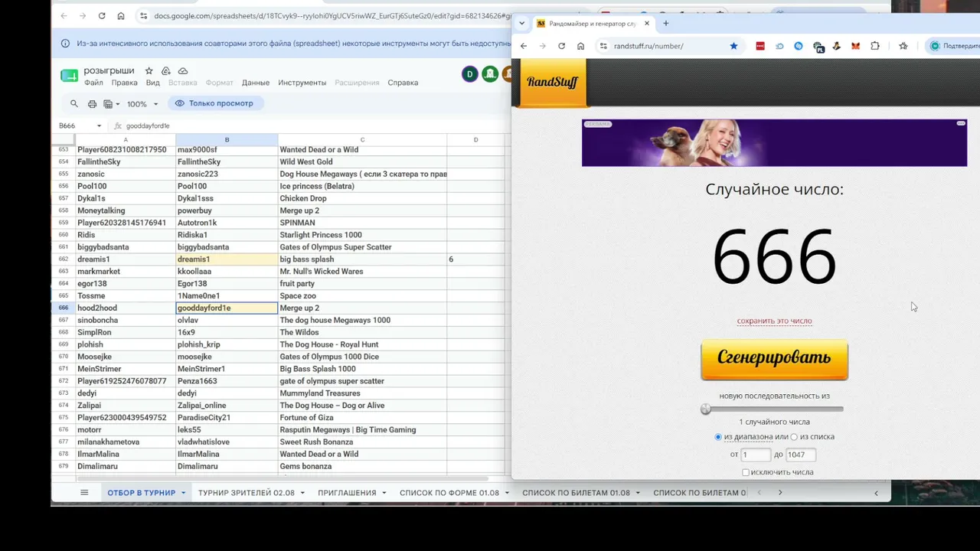
Task: Click the 'от' range input with value 1
Action: pos(756,455)
